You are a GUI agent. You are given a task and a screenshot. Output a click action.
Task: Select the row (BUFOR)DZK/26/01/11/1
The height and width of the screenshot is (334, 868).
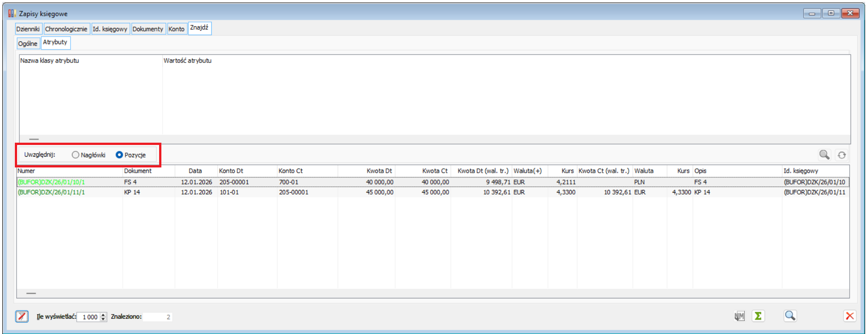pyautogui.click(x=51, y=192)
